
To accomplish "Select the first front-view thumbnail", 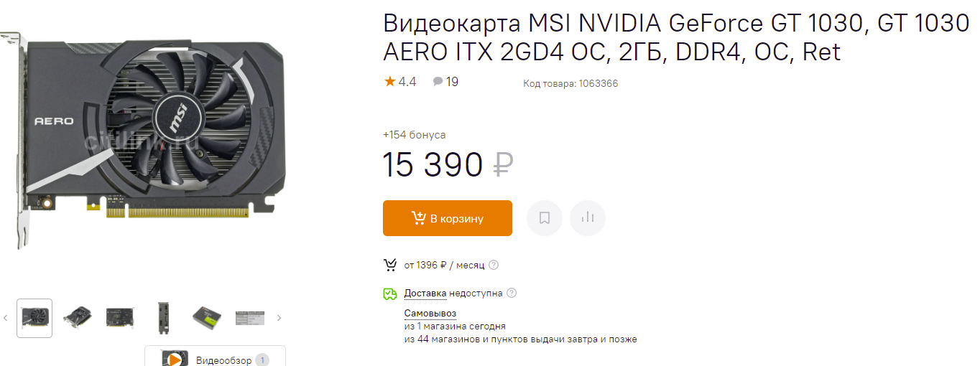I will [x=34, y=317].
